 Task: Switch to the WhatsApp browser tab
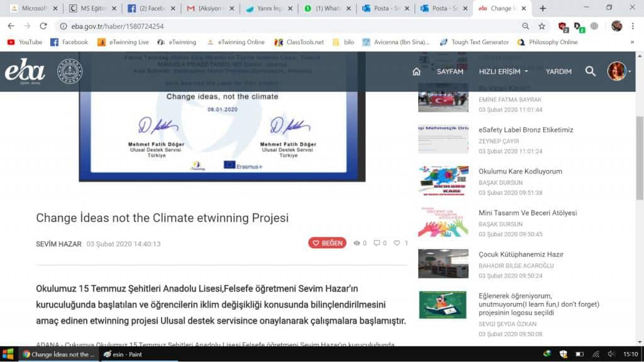pos(327,8)
